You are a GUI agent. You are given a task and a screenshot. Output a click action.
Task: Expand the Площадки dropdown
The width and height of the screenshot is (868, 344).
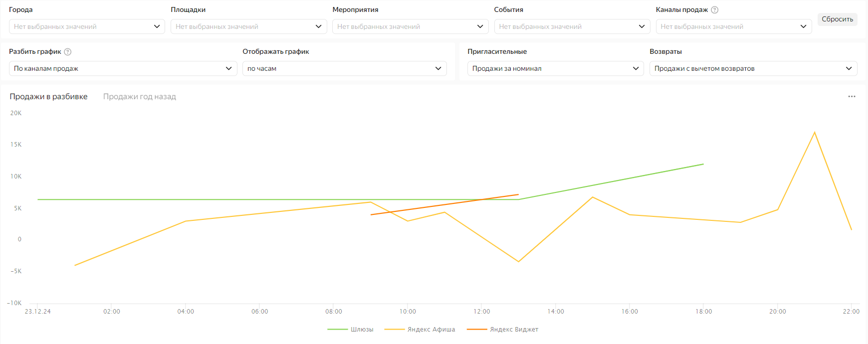click(x=248, y=26)
